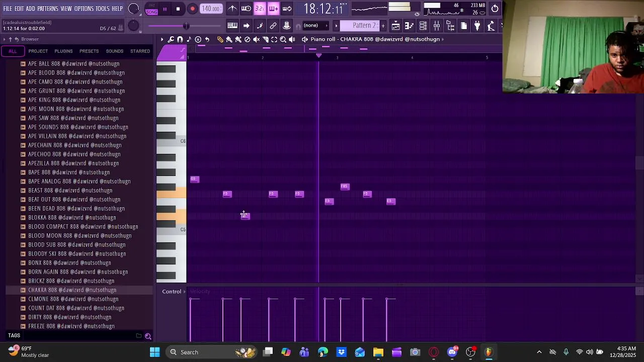Toggle the blend recording overdub button

pos(273,9)
